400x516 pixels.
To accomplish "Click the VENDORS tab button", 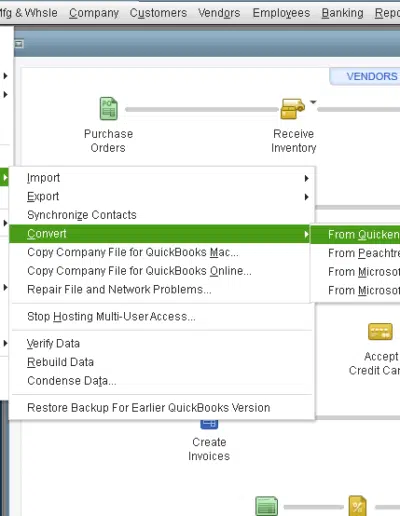I will pos(366,76).
